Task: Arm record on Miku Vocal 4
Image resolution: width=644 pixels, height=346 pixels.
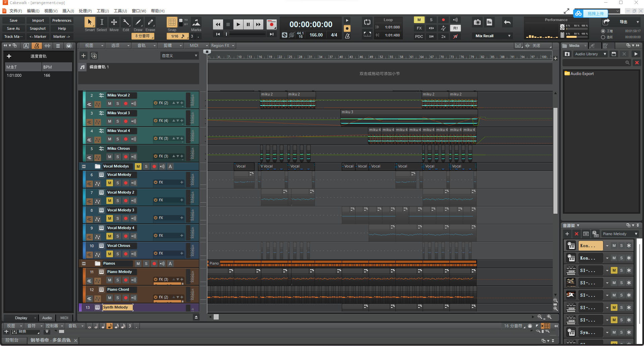Action: coord(126,139)
